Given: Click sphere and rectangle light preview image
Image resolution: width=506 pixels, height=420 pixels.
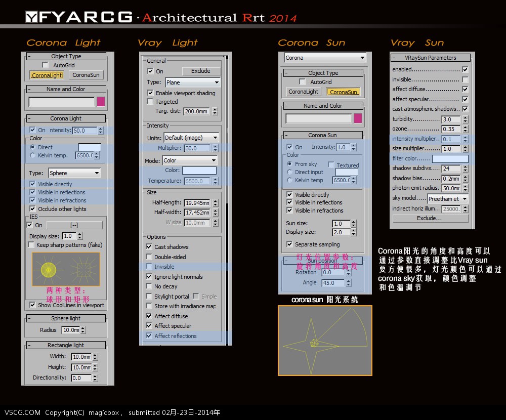Looking at the screenshot, I should click(x=66, y=269).
